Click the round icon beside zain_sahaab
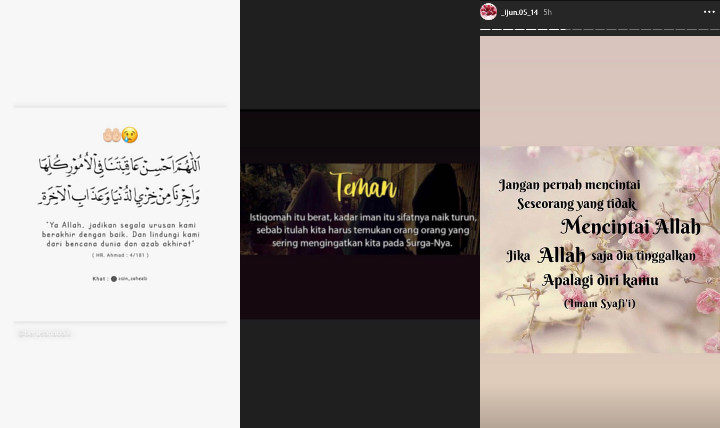Viewport: 720px width, 428px height. [x=113, y=279]
